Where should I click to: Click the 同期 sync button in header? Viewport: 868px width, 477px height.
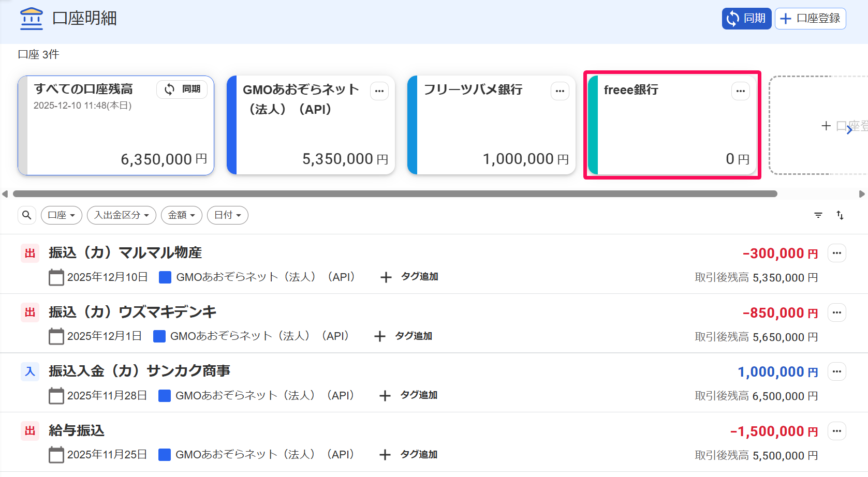[746, 19]
